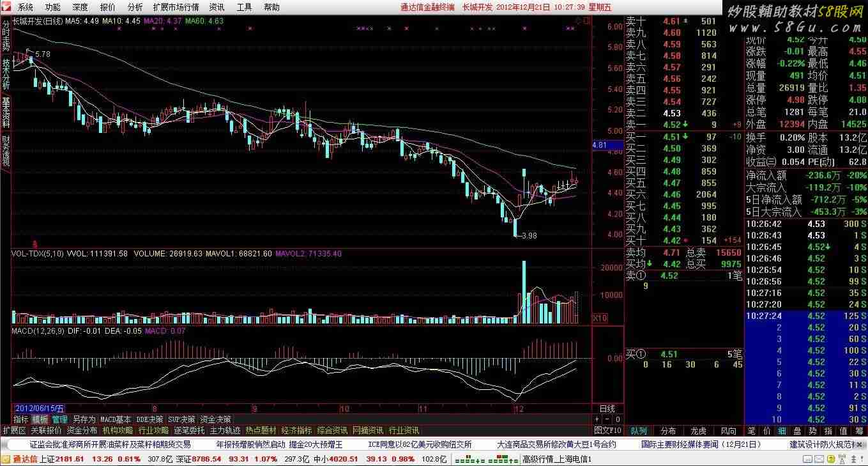This screenshot has height=466, width=868.
Task: Open the 扩展区 tab
Action: 14,430
